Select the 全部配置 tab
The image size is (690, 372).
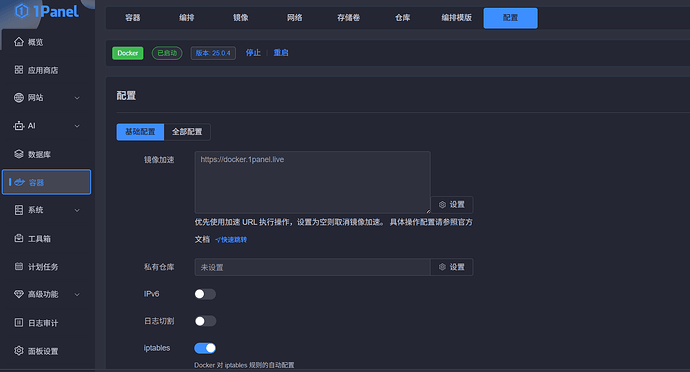point(187,132)
